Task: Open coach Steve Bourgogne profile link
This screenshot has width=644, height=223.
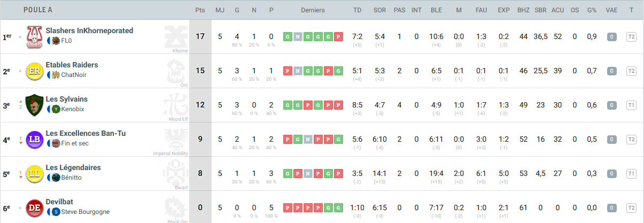Action: [x=85, y=212]
